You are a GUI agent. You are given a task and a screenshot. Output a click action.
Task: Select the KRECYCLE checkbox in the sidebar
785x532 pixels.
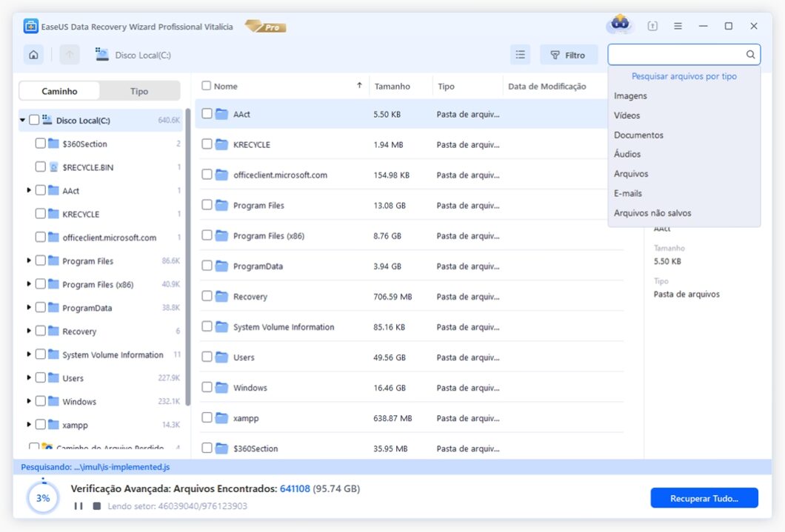[39, 214]
